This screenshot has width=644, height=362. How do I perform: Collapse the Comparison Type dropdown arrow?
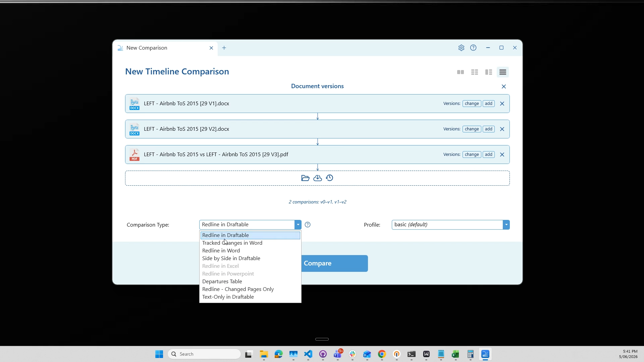pos(298,225)
